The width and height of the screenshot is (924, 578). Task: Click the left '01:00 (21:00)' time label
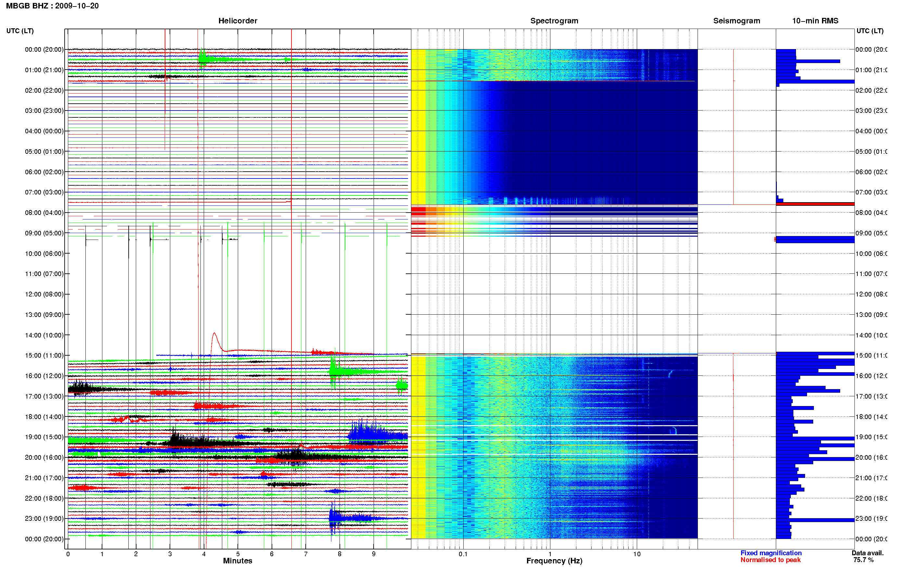(x=44, y=70)
